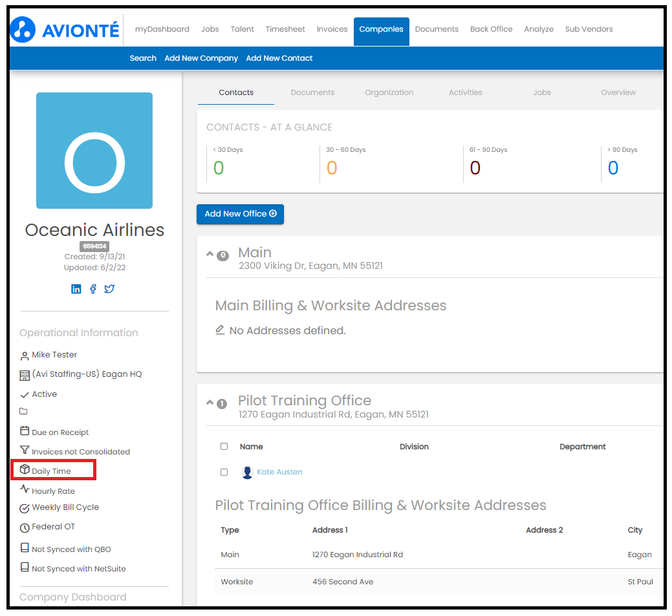The width and height of the screenshot is (672, 616).
Task: Click the empty folder icon in Operational Information
Action: (x=23, y=411)
